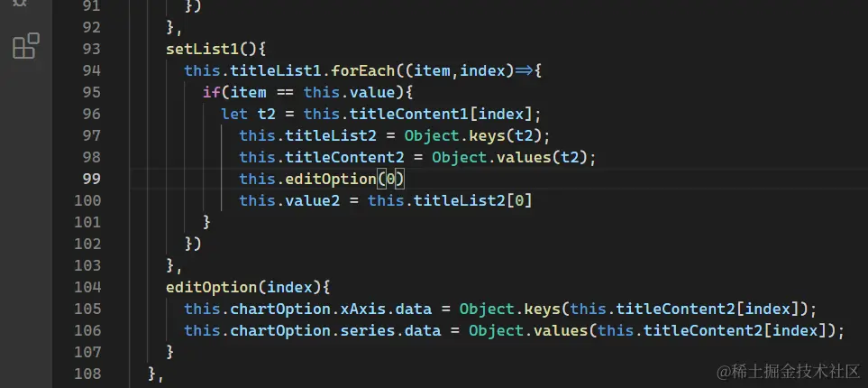Open the Run and Debug view icon
Image resolution: width=868 pixels, height=388 pixels.
(20, 4)
